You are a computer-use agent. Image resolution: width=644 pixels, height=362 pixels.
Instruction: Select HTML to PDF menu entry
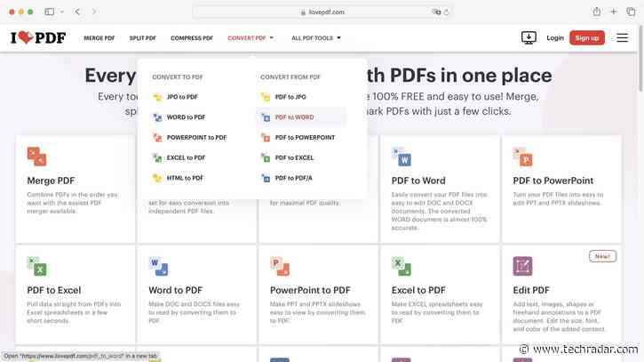(x=186, y=178)
